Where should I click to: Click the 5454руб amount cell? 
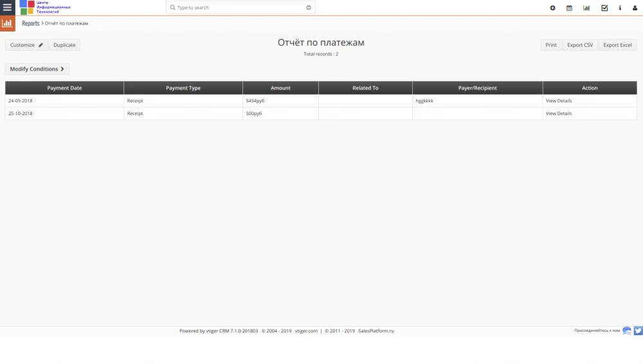280,101
